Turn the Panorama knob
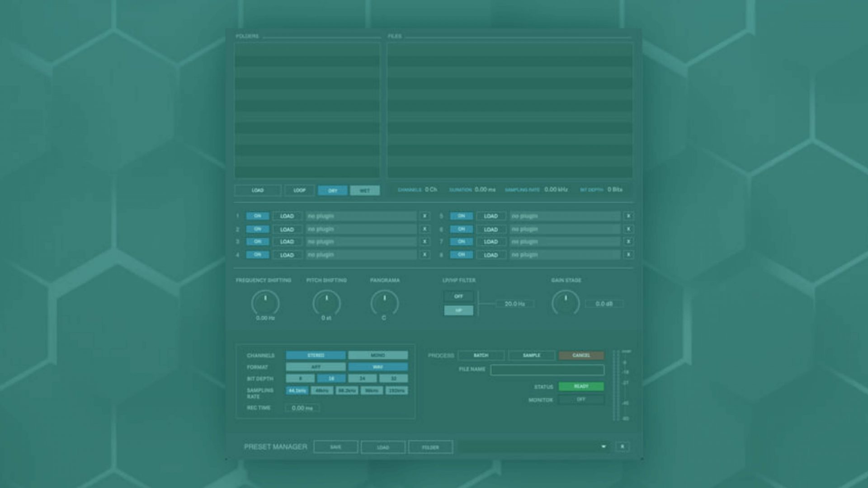 pos(384,301)
